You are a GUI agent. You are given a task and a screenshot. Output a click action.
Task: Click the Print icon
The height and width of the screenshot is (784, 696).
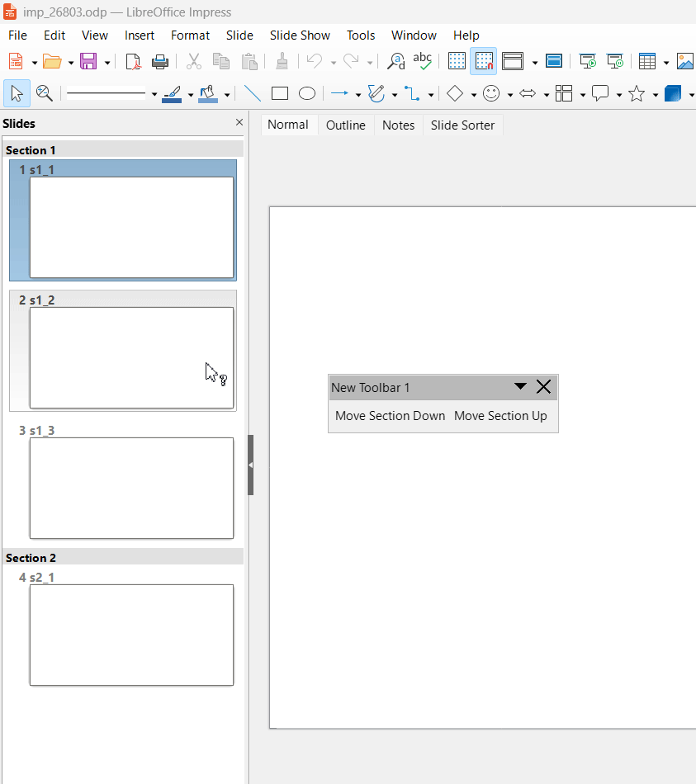coord(160,62)
